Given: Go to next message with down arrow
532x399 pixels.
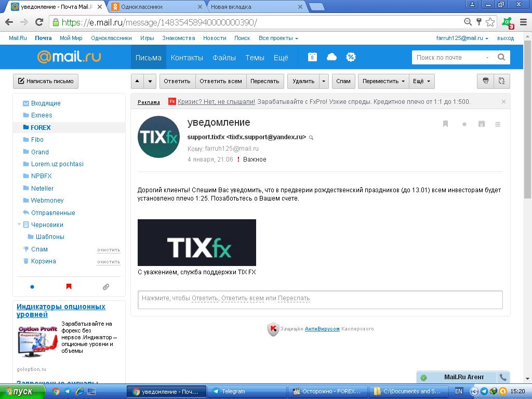Looking at the screenshot, I should [150, 81].
